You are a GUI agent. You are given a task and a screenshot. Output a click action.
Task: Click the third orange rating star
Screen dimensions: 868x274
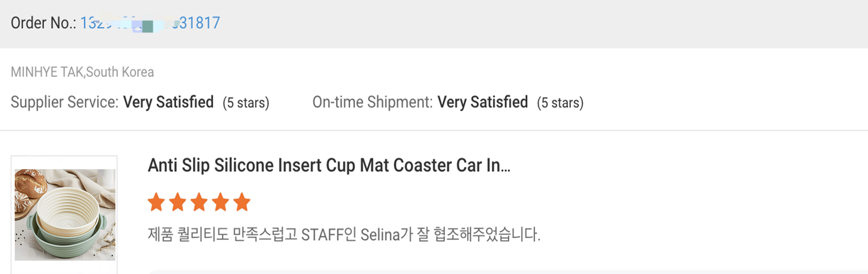pyautogui.click(x=199, y=202)
